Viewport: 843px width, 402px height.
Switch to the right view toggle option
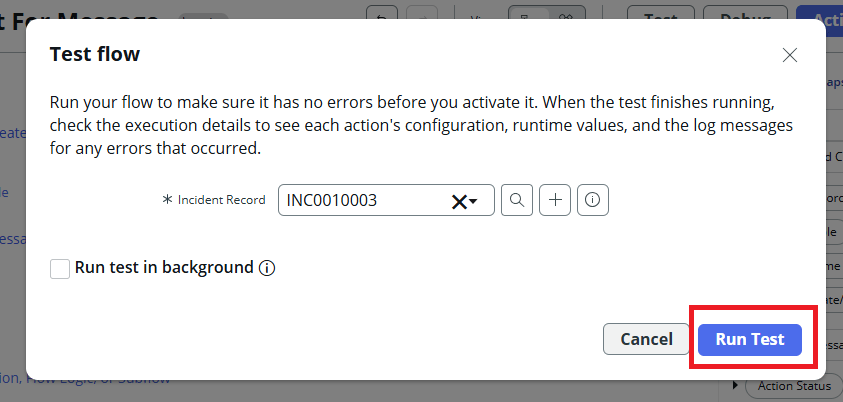tap(565, 14)
